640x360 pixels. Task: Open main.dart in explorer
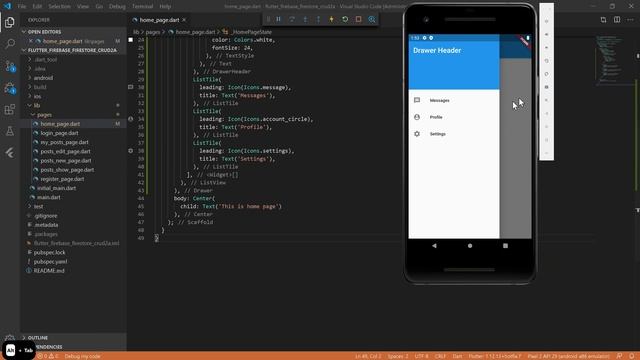click(49, 197)
